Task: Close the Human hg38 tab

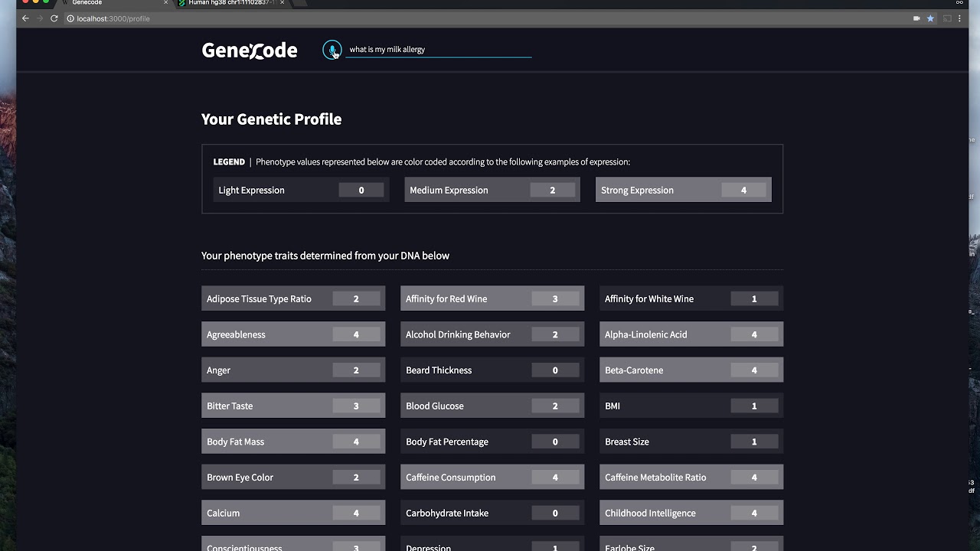Action: pyautogui.click(x=283, y=3)
